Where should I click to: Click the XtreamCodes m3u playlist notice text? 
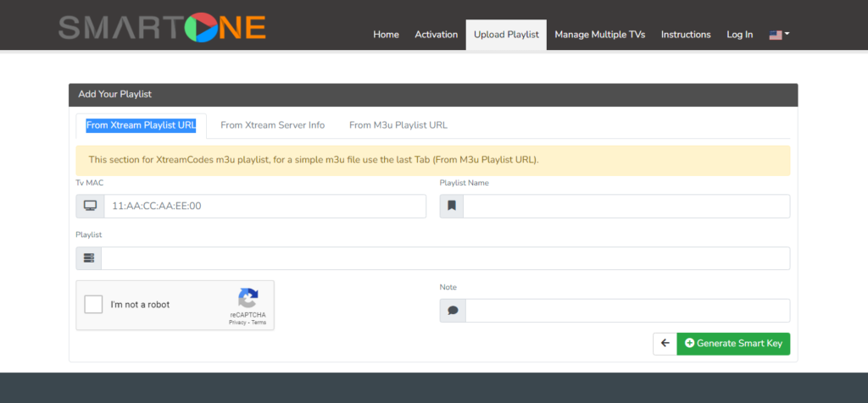[x=314, y=160]
